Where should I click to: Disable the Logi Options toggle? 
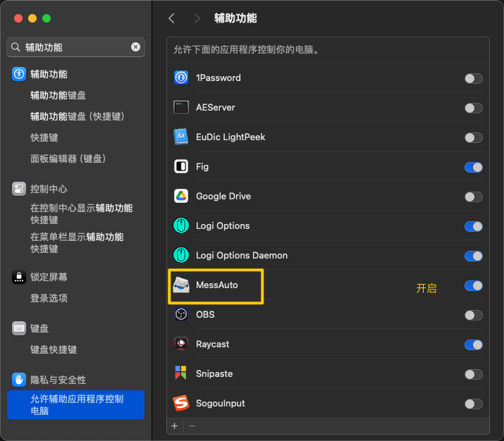click(473, 226)
